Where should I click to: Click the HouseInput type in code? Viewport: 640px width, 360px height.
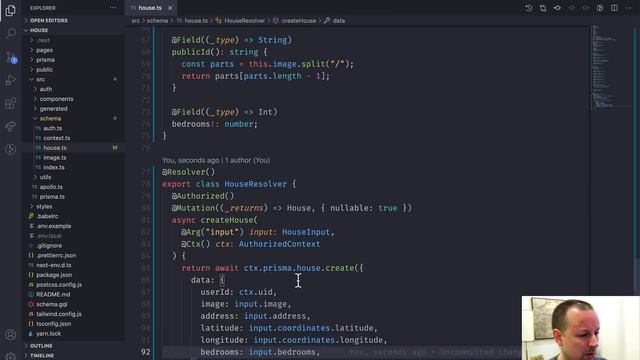pyautogui.click(x=306, y=232)
